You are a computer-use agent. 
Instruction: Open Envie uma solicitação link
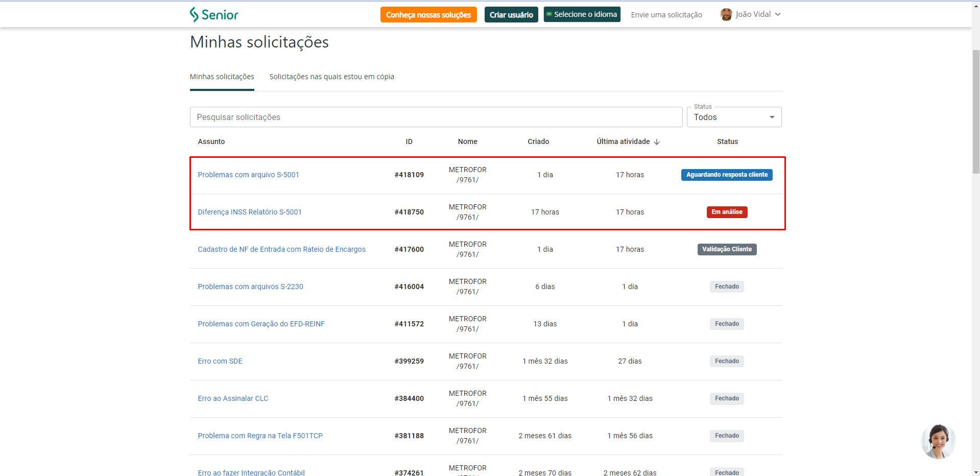(x=666, y=15)
